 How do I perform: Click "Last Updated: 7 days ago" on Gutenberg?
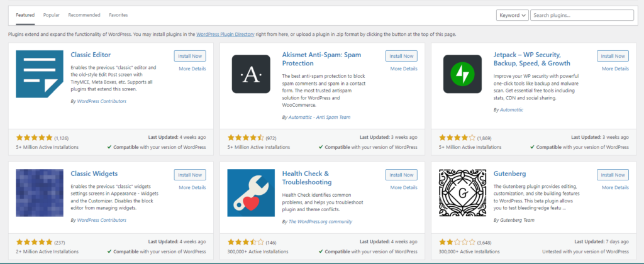click(x=601, y=242)
